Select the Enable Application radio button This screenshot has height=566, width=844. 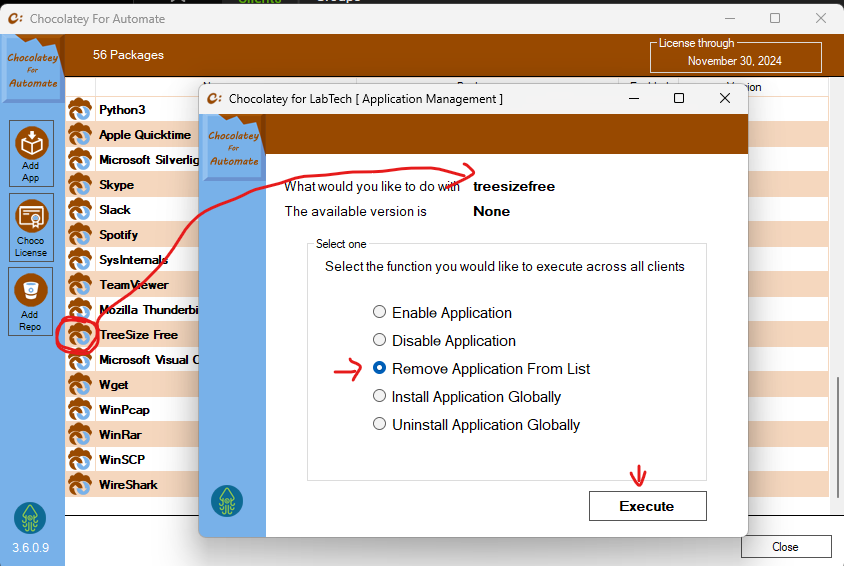(379, 312)
